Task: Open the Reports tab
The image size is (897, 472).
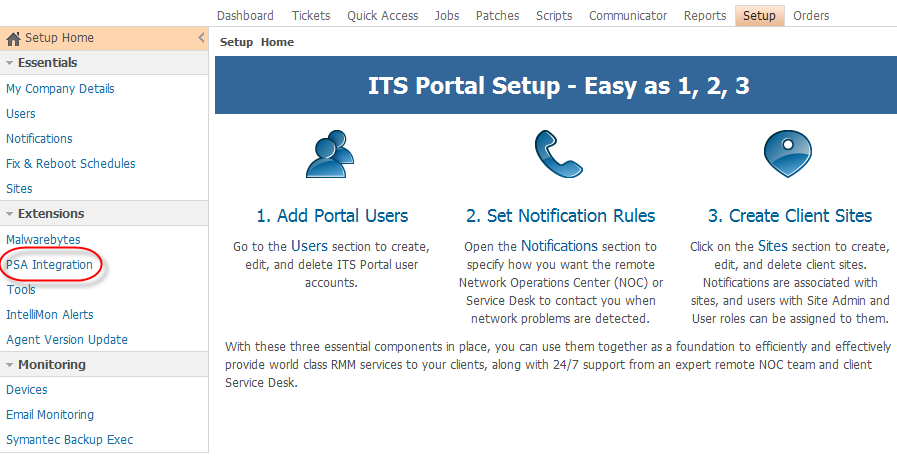Action: 705,15
